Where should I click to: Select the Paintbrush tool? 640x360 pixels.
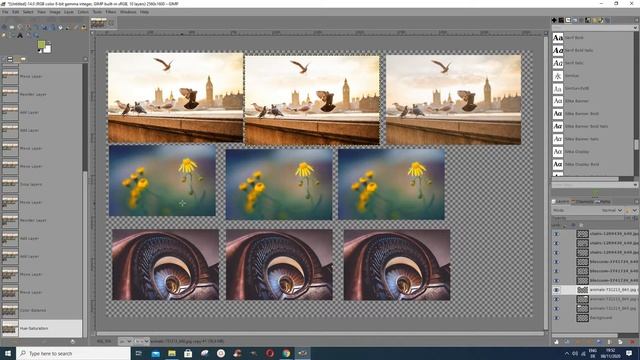68,27
